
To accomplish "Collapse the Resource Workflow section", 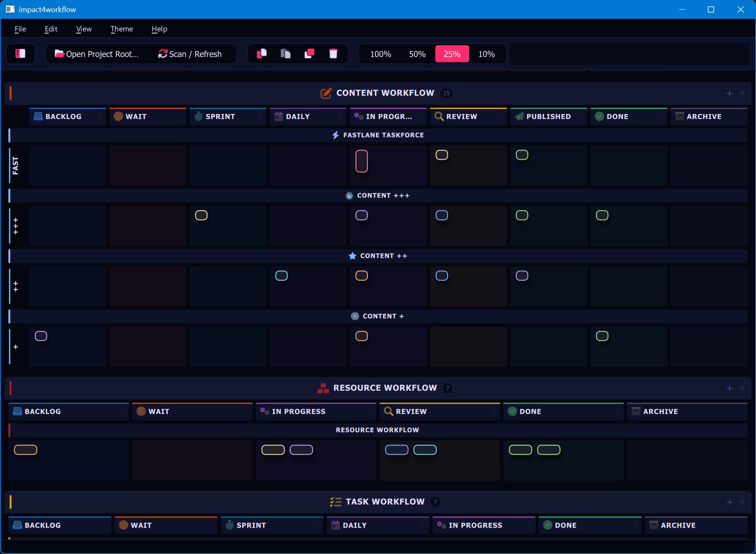I will pos(742,388).
